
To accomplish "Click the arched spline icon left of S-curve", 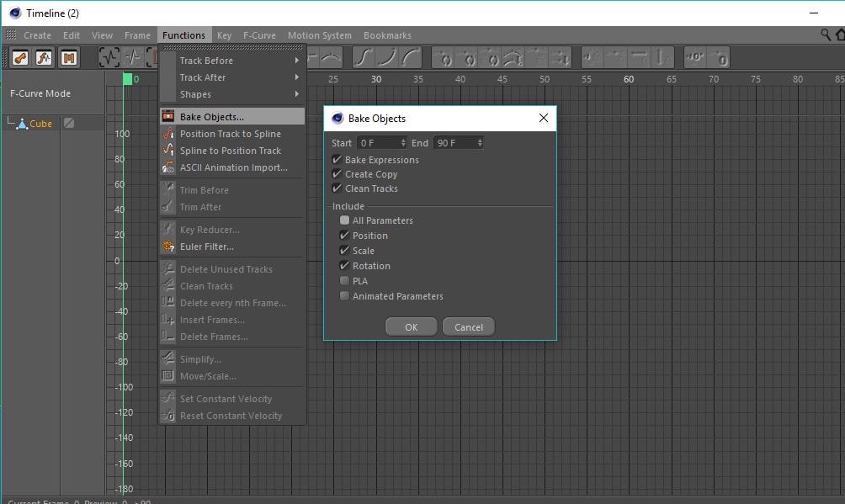I will [332, 58].
